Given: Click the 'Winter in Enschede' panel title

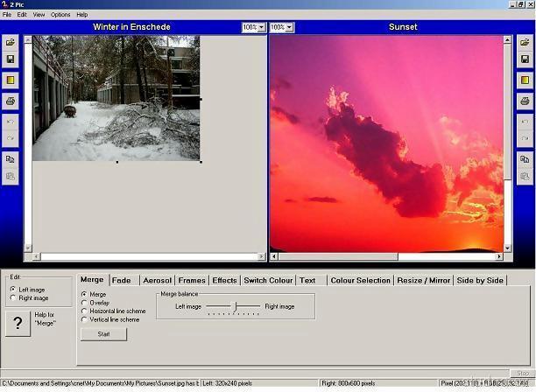Looking at the screenshot, I should coord(131,27).
